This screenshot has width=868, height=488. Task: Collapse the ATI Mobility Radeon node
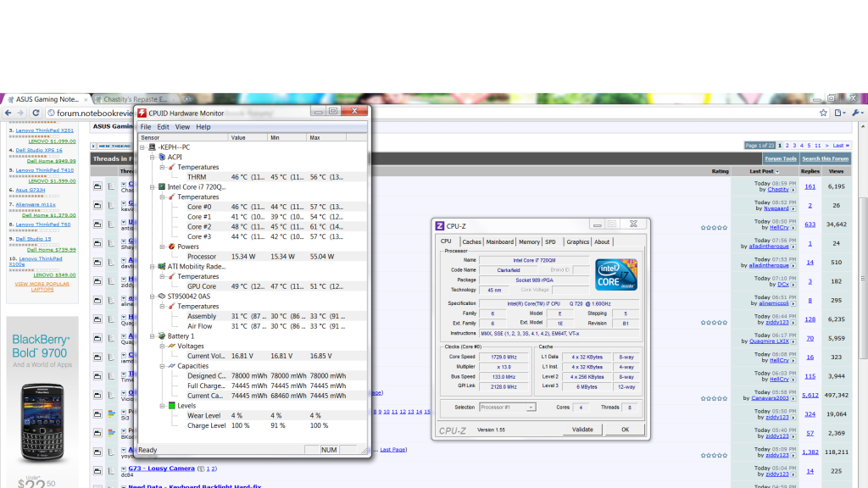[153, 267]
